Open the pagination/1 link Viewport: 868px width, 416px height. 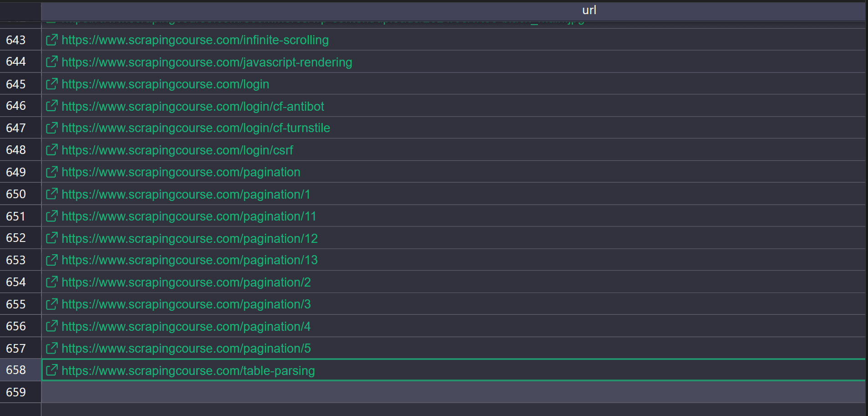pyautogui.click(x=186, y=195)
